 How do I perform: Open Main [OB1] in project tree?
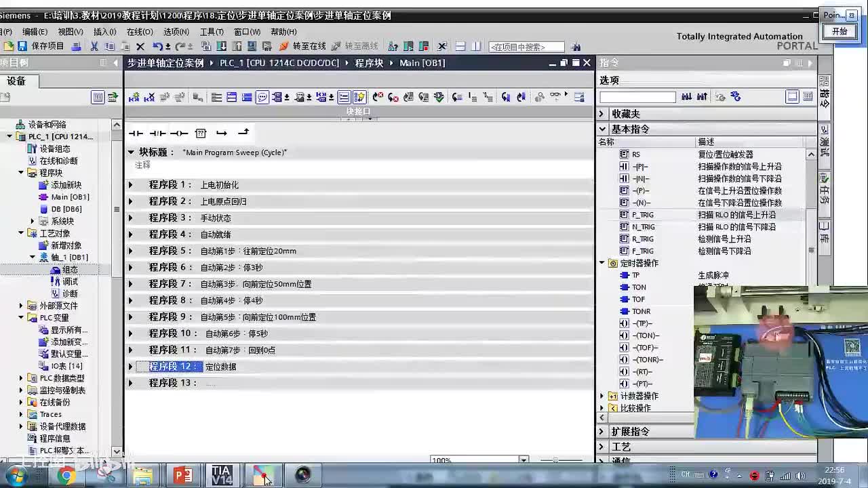click(x=70, y=197)
